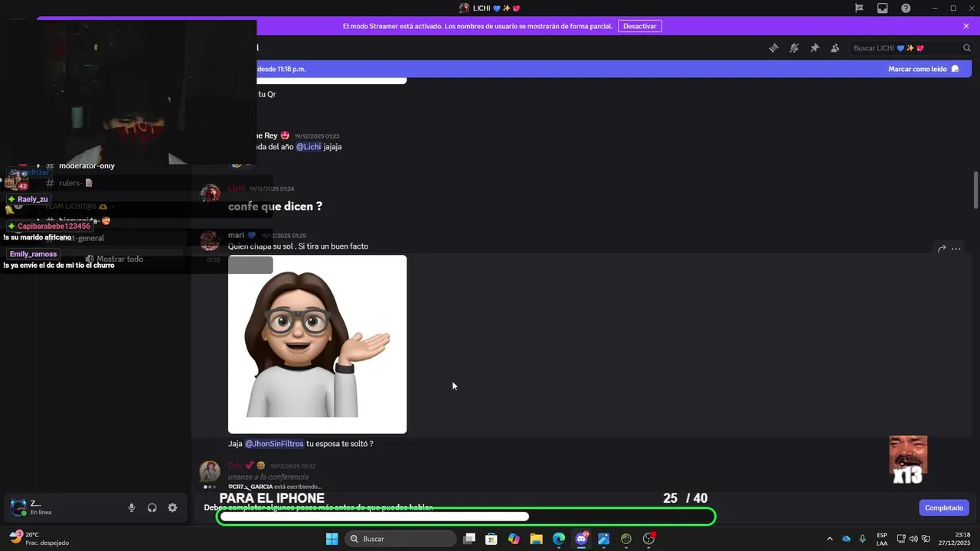Toggle the channel notification bell icon
Viewport: 980px width, 551px height.
point(794,47)
